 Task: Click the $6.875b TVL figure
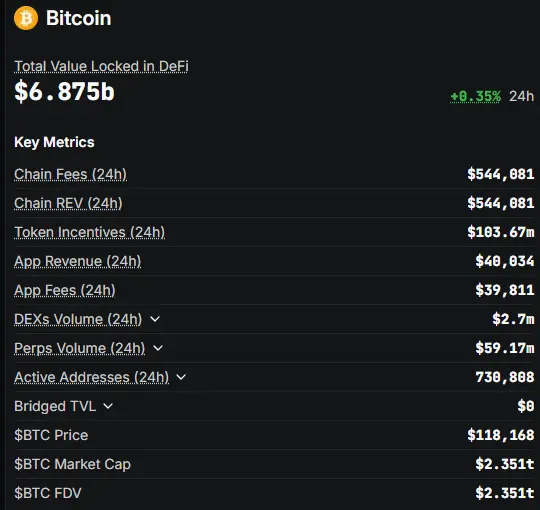(64, 92)
